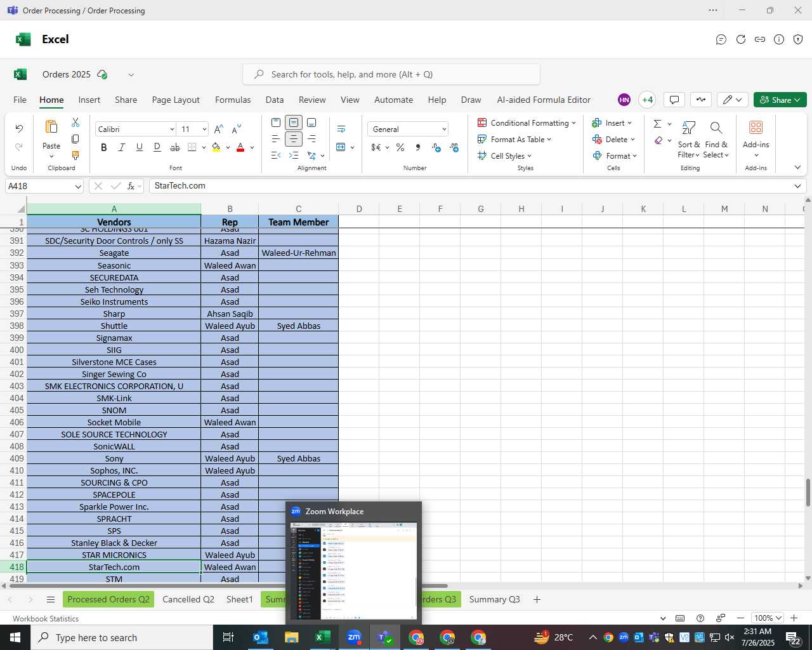Toggle Underline formatting

tap(140, 147)
